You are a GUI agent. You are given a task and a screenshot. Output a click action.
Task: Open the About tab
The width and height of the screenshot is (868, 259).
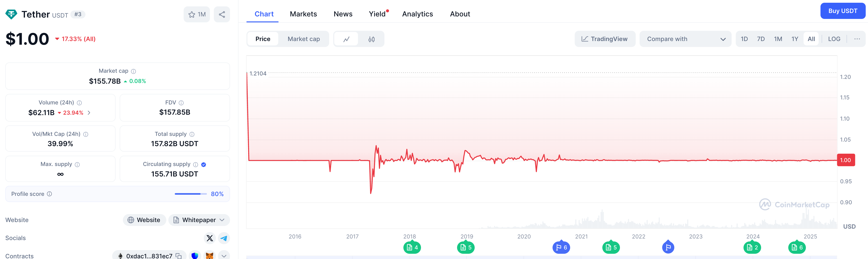[x=460, y=14]
